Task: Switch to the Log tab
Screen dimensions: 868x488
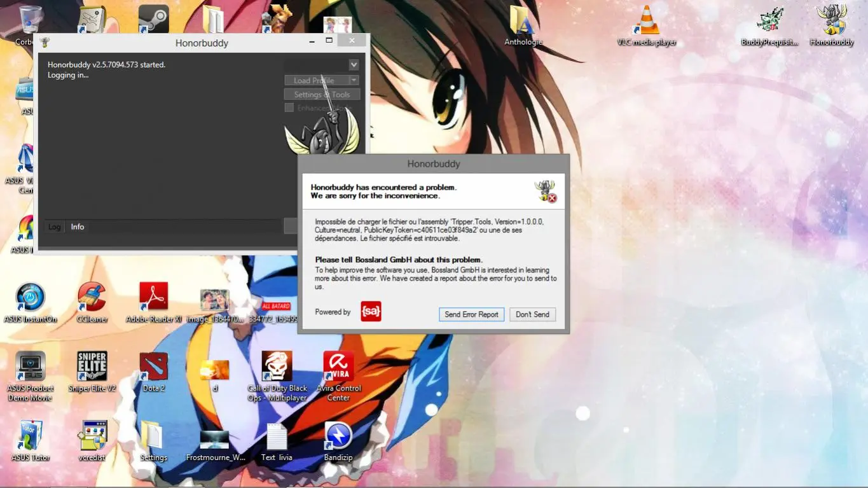Action: [55, 227]
